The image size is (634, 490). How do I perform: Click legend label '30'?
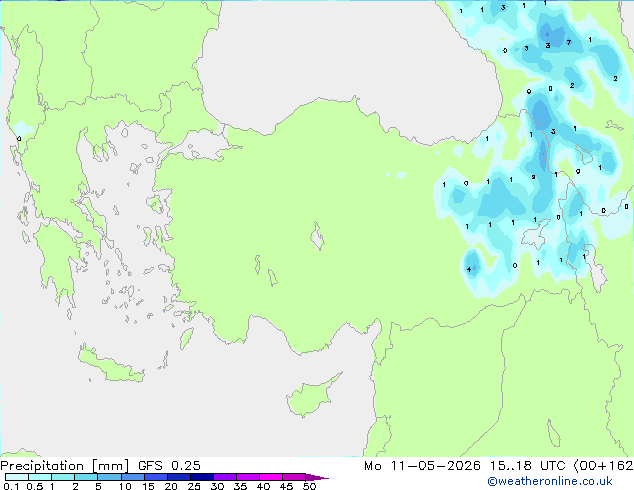point(217,486)
